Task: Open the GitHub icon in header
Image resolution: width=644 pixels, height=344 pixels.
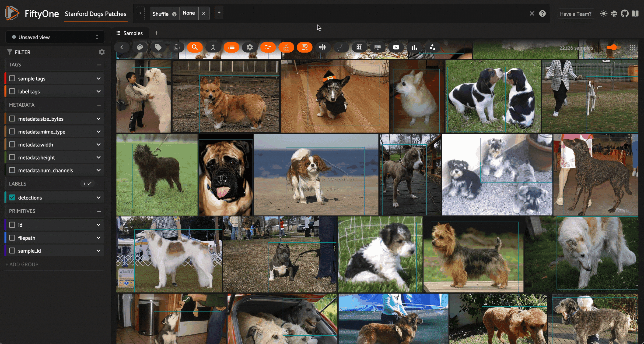Action: (x=624, y=14)
